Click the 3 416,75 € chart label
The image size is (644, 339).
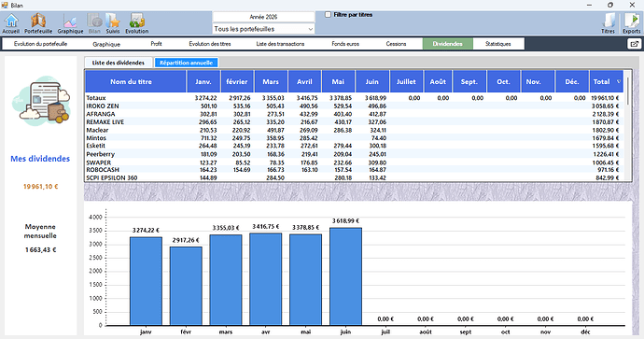coord(266,226)
